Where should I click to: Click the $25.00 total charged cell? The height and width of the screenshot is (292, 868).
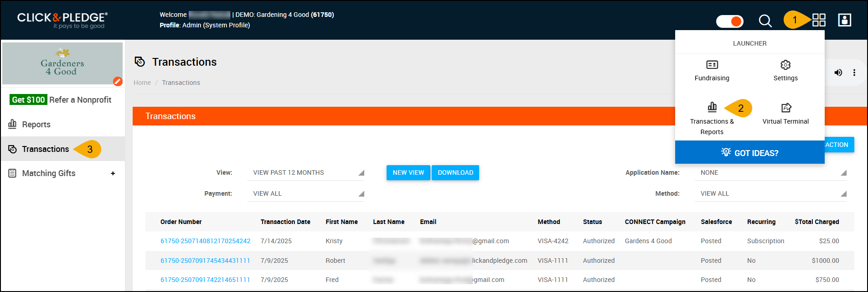click(x=829, y=241)
